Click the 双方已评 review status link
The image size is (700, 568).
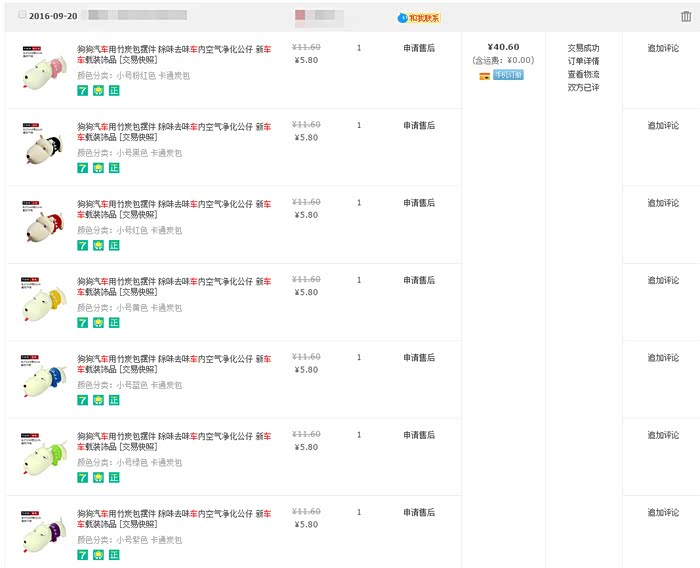583,87
